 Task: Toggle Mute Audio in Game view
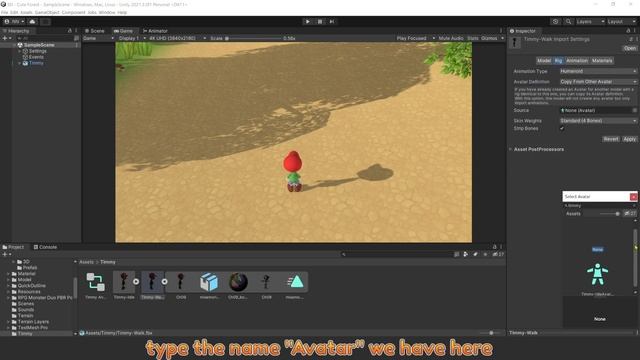451,38
